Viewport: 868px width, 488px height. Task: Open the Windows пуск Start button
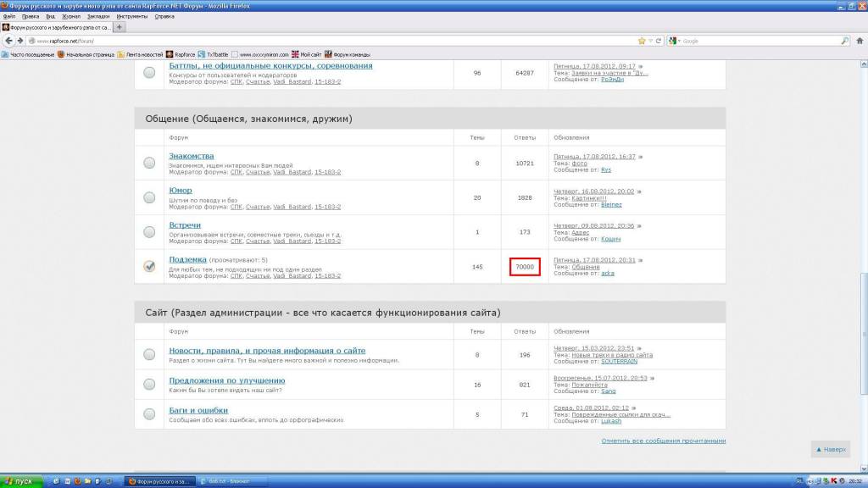[21, 481]
